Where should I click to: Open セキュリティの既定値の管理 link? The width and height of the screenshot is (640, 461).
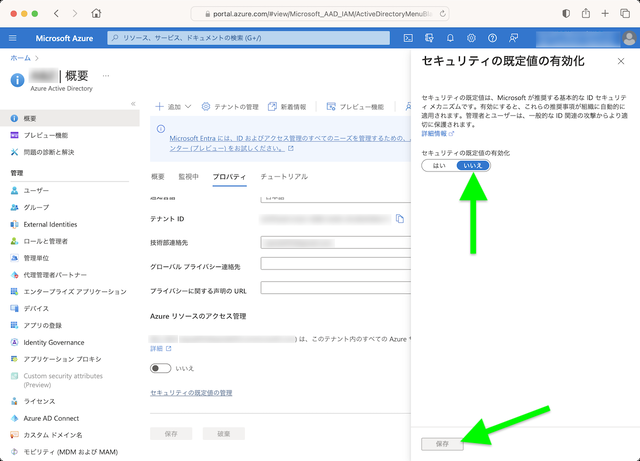(x=191, y=392)
